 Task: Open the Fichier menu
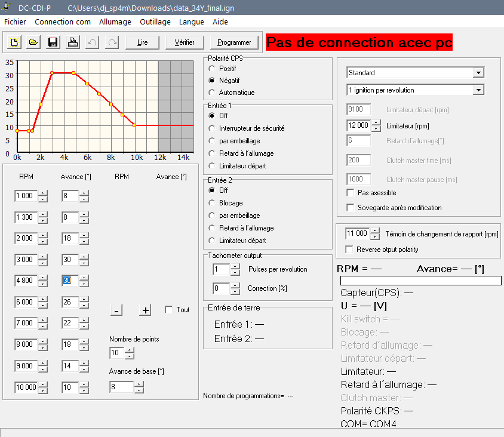15,22
